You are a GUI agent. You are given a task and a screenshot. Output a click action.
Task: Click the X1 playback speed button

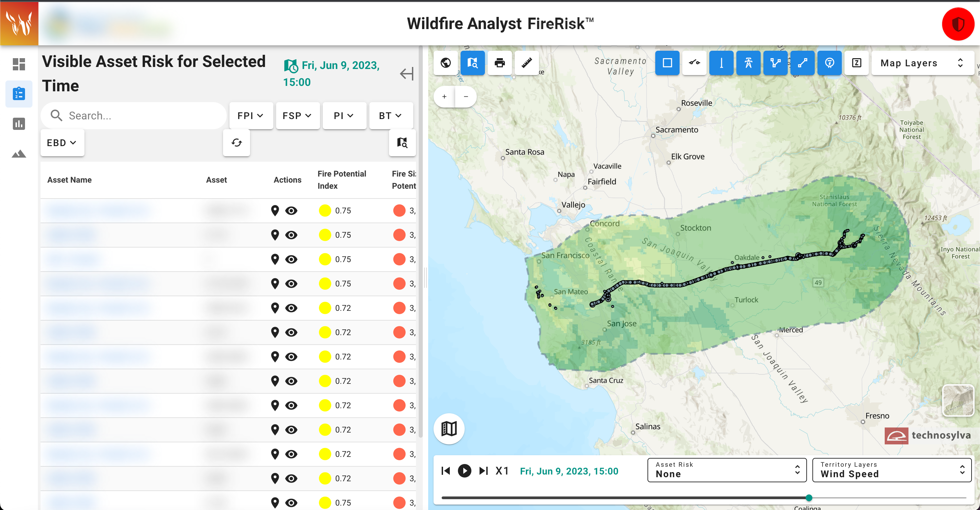click(502, 471)
